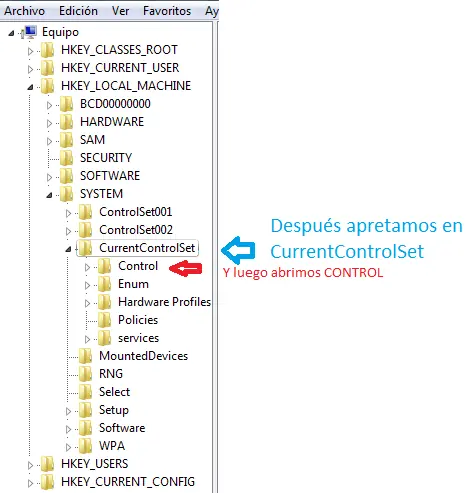Click the Equipo computer icon
Viewport: 467px width, 493px height.
point(29,32)
